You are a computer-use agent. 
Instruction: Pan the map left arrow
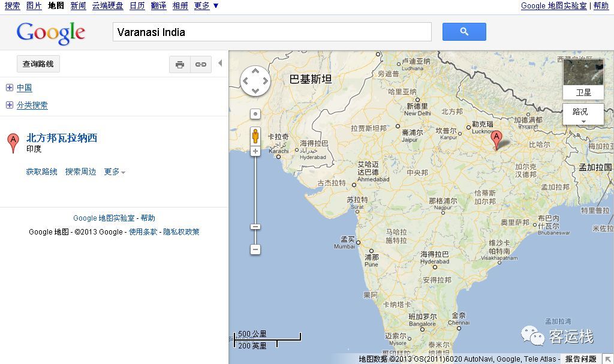point(245,81)
